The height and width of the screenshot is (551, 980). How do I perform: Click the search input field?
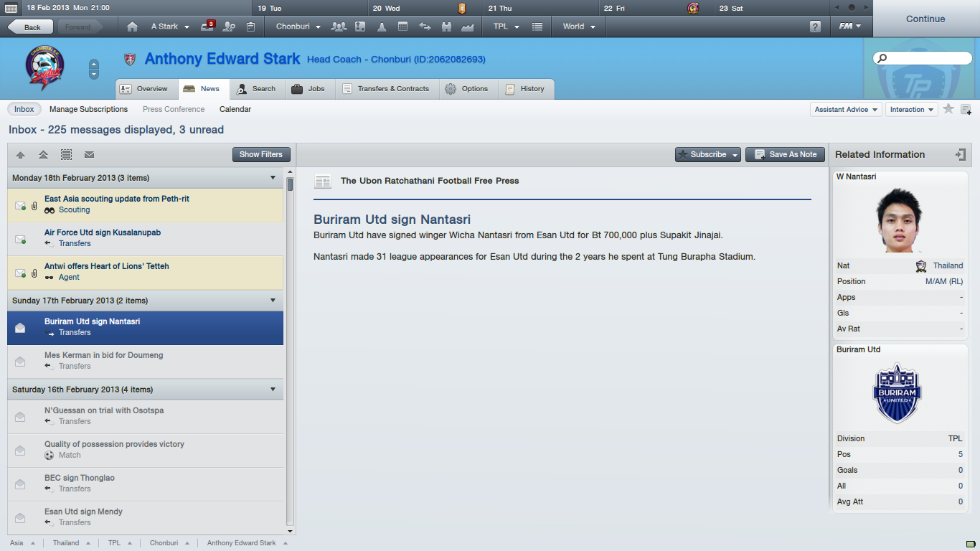pyautogui.click(x=922, y=58)
